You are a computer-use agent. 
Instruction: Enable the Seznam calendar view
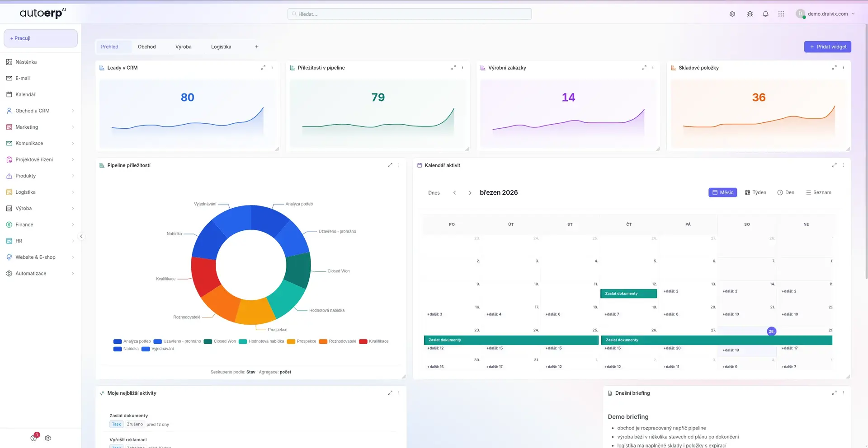pos(818,192)
